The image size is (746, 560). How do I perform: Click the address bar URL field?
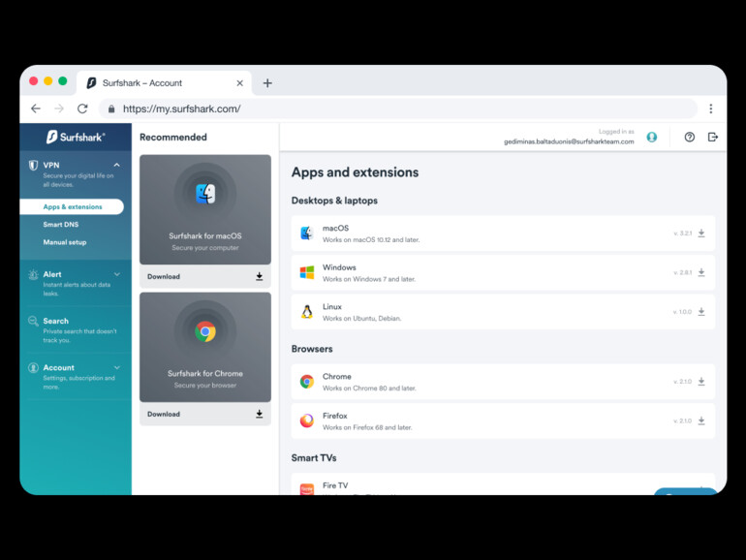coord(398,109)
